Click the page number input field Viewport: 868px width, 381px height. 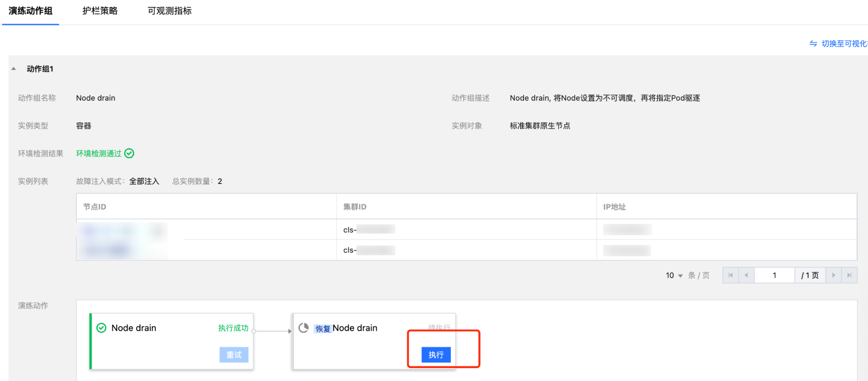point(774,275)
